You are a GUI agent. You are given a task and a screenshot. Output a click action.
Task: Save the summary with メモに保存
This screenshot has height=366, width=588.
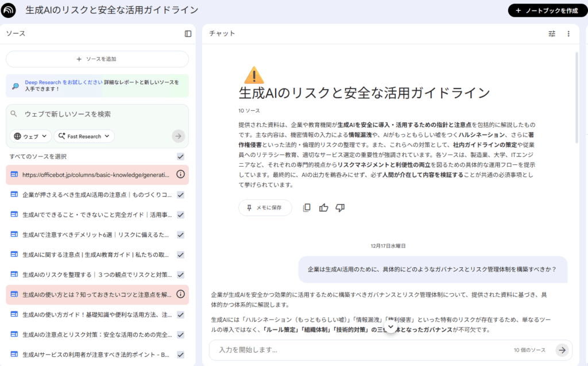coord(265,207)
